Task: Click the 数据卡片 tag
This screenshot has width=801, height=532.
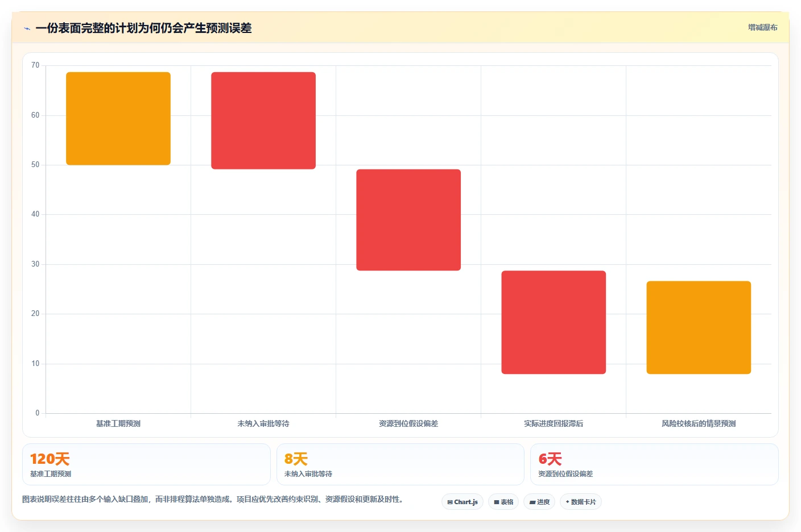Action: tap(581, 502)
